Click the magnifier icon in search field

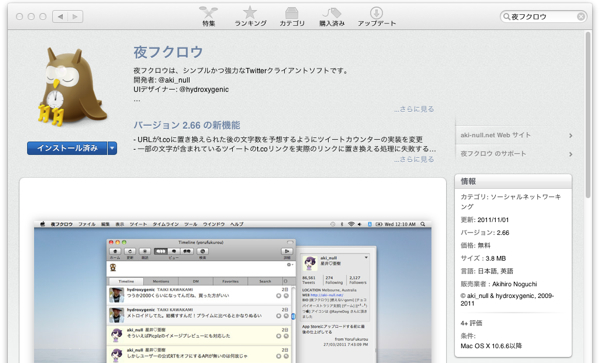pyautogui.click(x=506, y=16)
